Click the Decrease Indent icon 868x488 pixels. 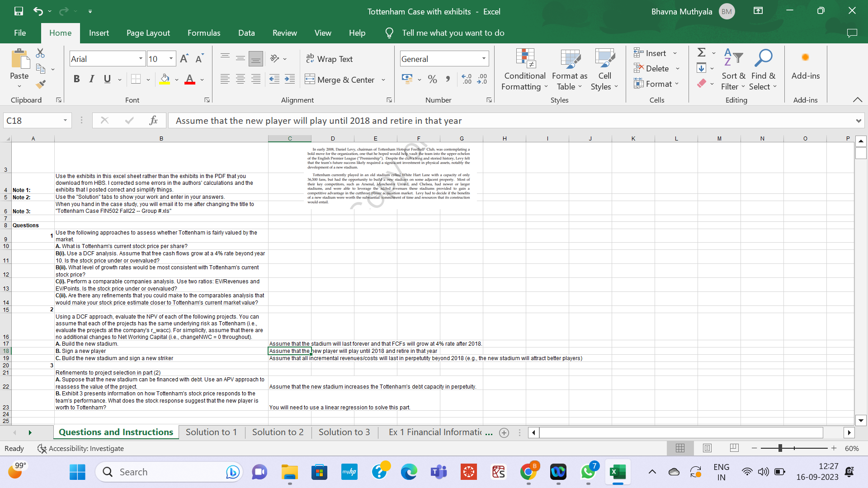274,80
